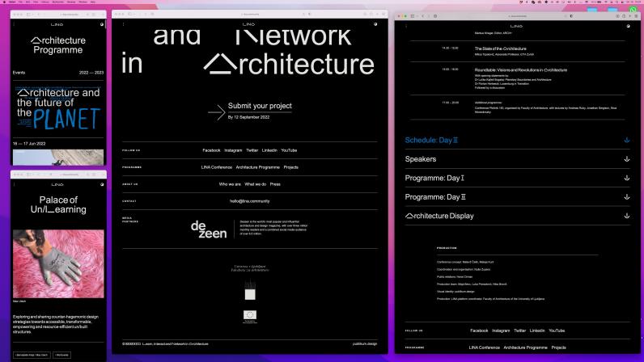Viewport: 644px width, 362px height.
Task: Click the Submit your project arrow icon
Action: [217, 112]
